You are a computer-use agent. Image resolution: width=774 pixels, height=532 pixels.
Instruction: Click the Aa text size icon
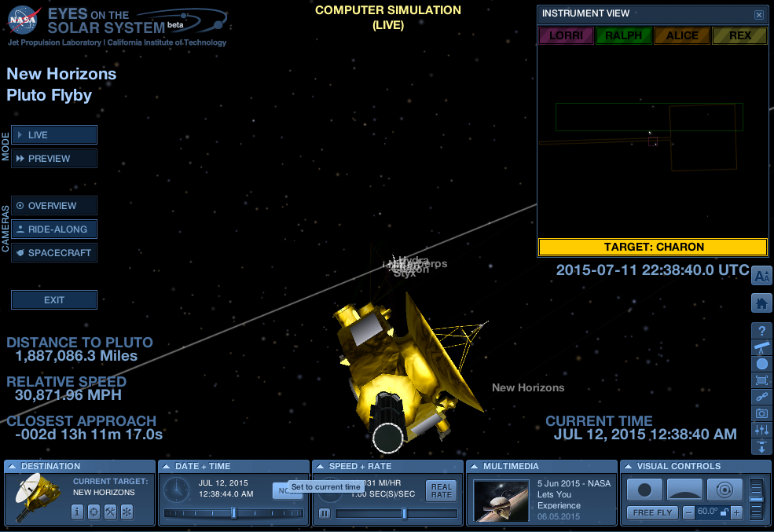[761, 276]
